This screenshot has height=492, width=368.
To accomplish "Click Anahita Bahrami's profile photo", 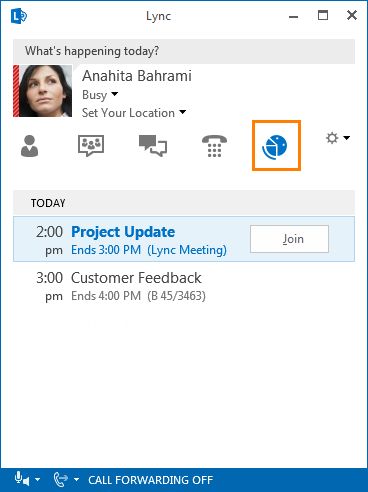I will (x=45, y=91).
